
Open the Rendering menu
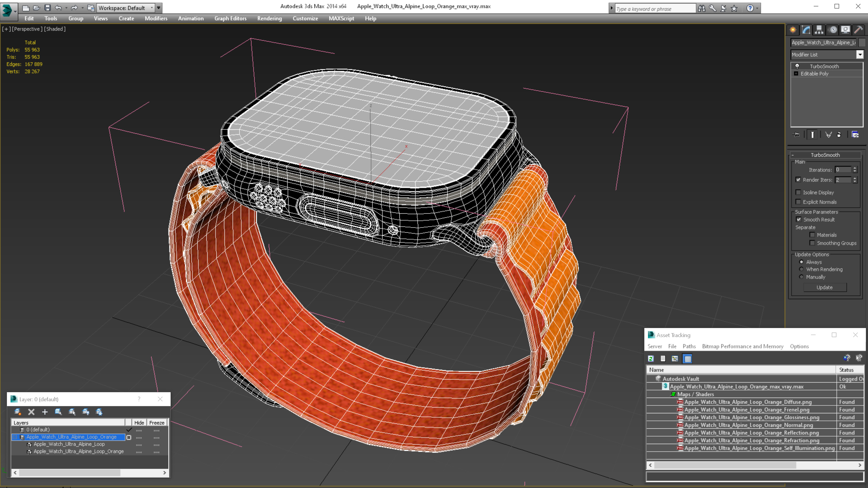269,18
